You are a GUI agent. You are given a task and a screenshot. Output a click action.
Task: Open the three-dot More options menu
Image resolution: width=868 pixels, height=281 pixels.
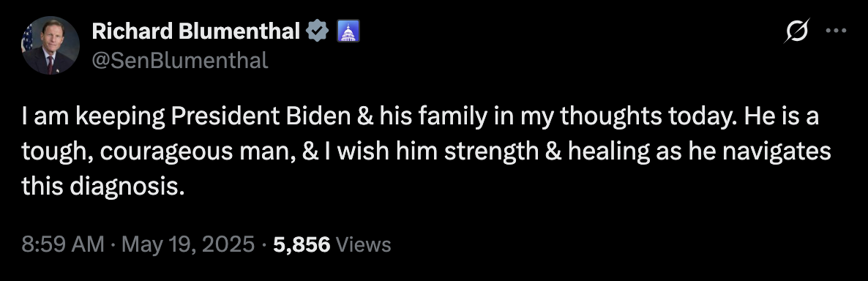tap(836, 31)
